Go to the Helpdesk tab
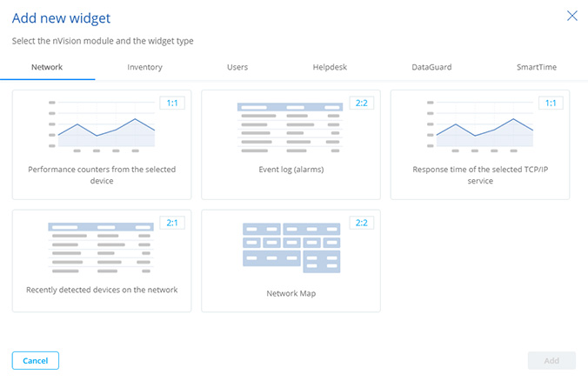 330,67
